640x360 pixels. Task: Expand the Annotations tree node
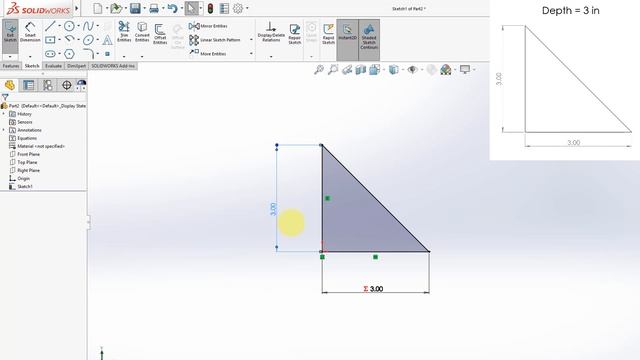tap(4, 130)
